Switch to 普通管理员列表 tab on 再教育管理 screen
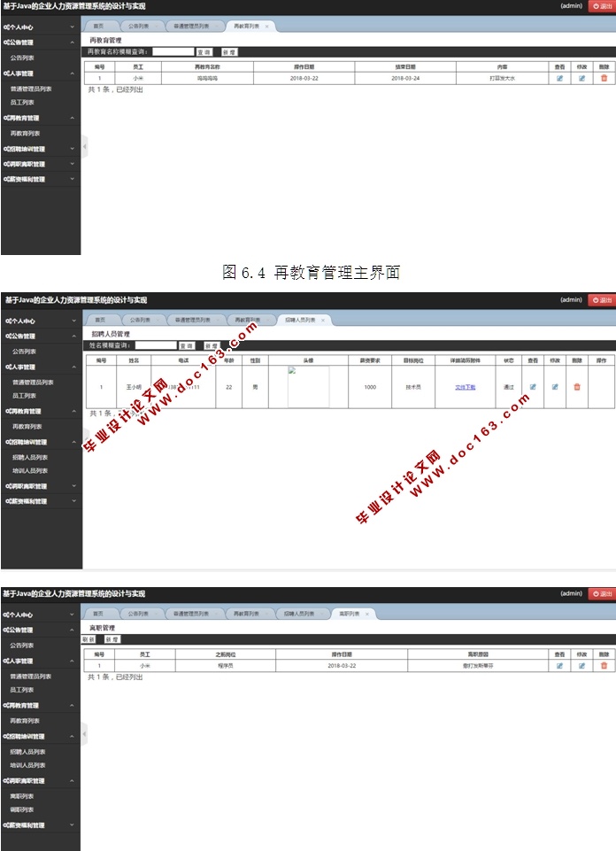616x851 pixels. (191, 26)
